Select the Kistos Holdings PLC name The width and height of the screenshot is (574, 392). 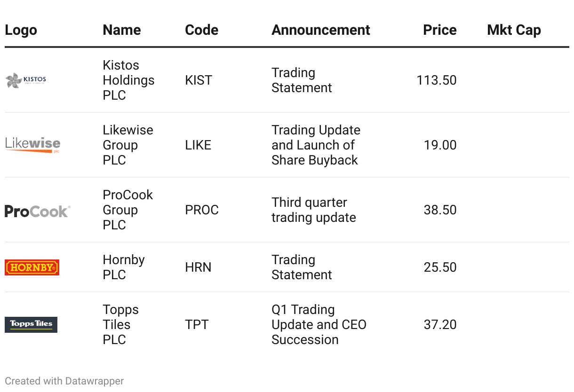click(x=128, y=80)
